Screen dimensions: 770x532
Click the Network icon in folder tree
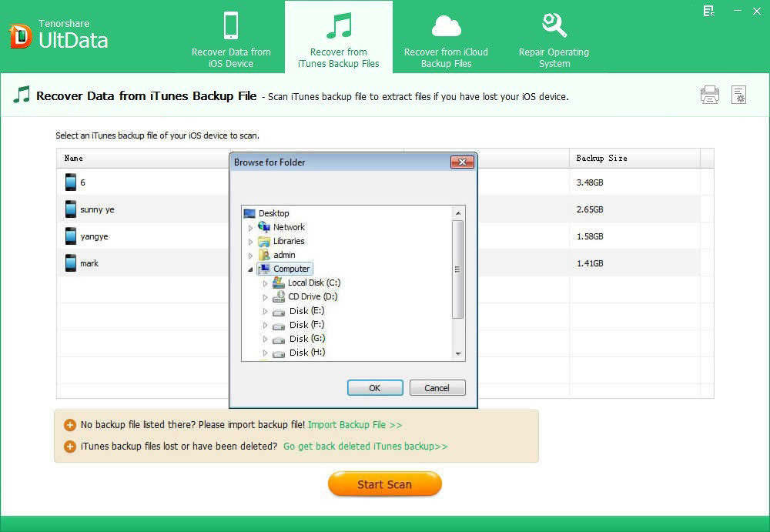click(x=264, y=227)
